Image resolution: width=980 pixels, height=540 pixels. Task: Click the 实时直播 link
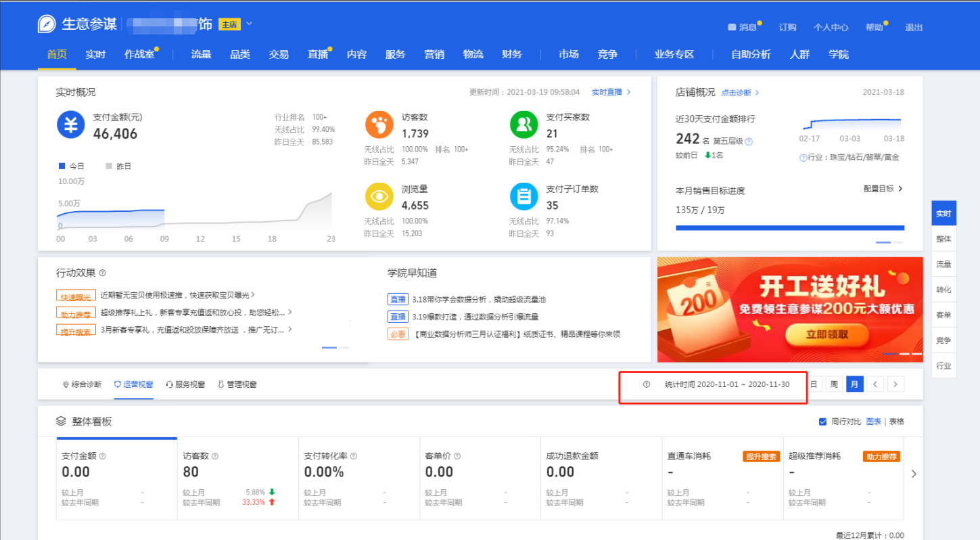[611, 92]
